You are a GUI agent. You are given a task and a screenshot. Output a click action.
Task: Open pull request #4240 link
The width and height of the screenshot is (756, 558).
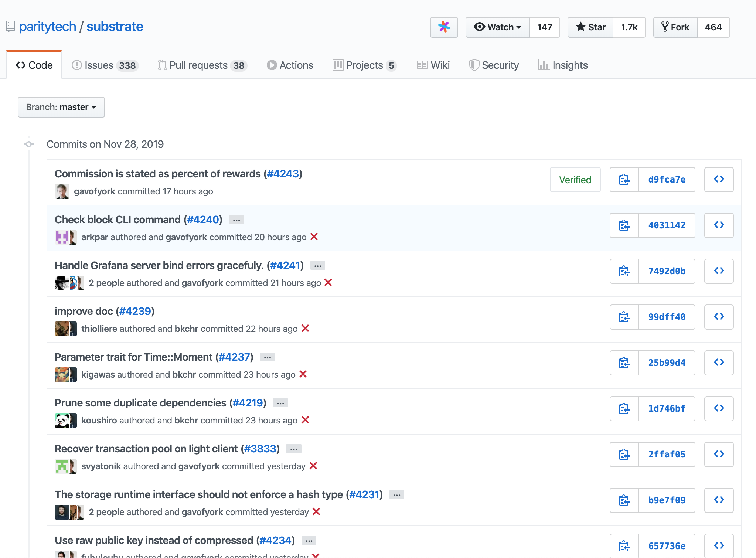click(x=203, y=220)
